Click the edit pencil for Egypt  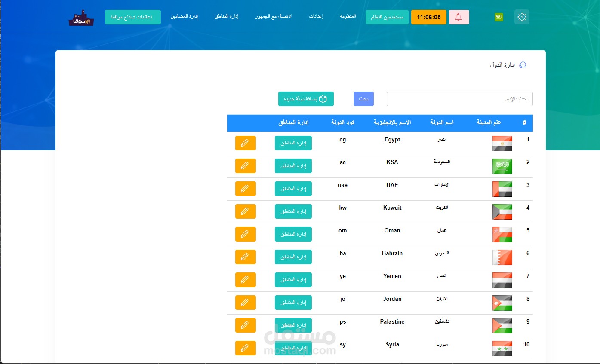[245, 143]
